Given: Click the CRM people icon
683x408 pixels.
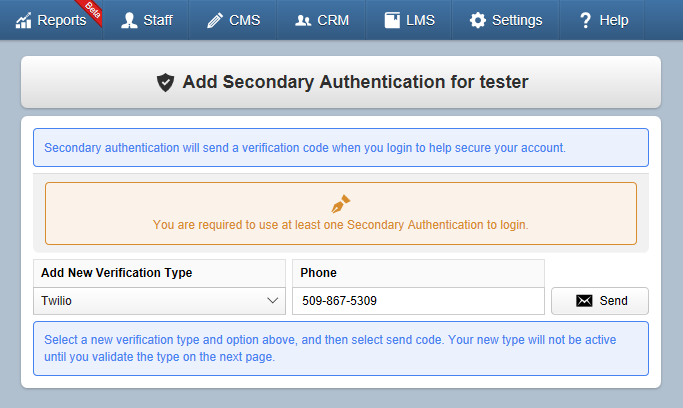Looking at the screenshot, I should [x=303, y=20].
